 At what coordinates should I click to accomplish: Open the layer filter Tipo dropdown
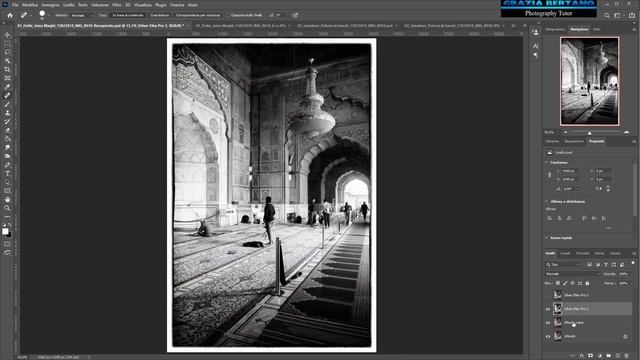point(562,264)
